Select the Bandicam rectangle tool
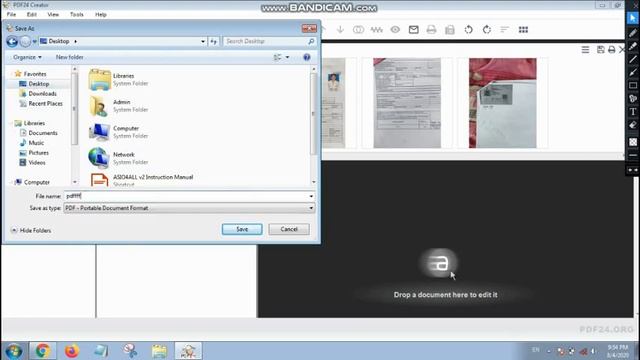 point(633,85)
